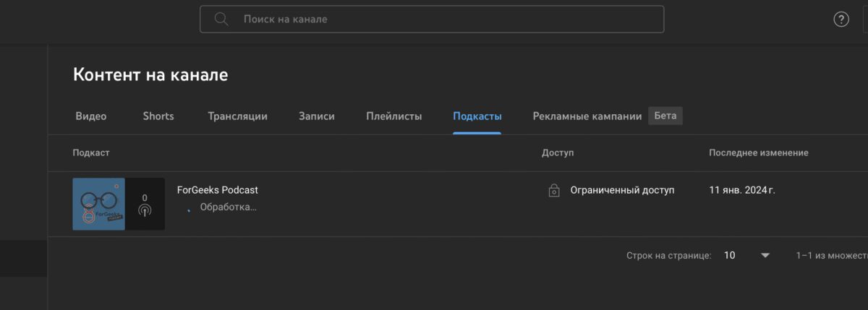Go to the Трансляции tab
Screen dimensions: 868x310
237,116
